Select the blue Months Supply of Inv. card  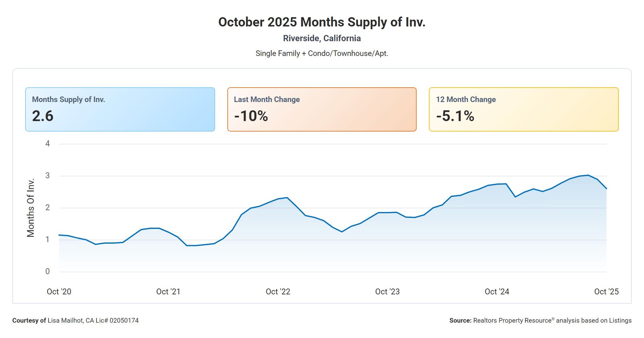coord(120,109)
